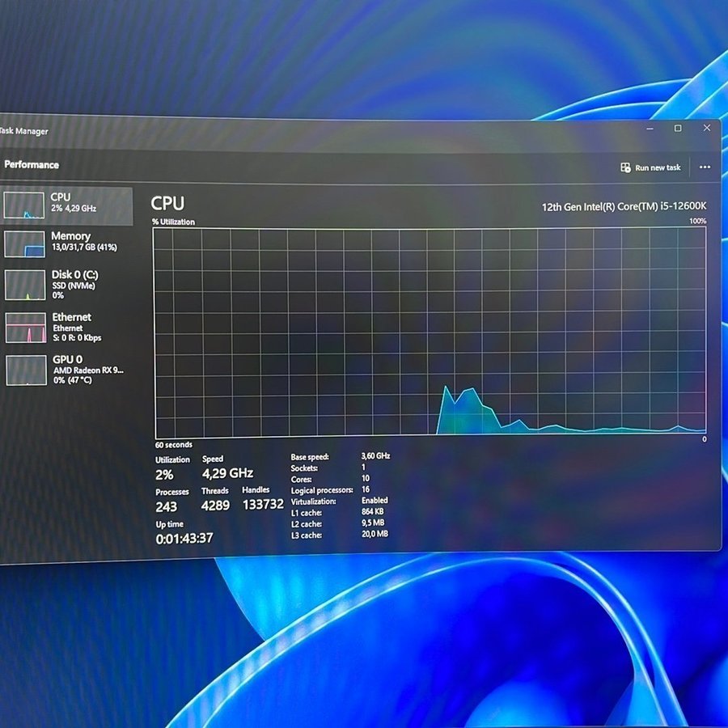Screen dimensions: 728x728
Task: Click the Speed 4,29 GHz value
Action: pyautogui.click(x=227, y=473)
